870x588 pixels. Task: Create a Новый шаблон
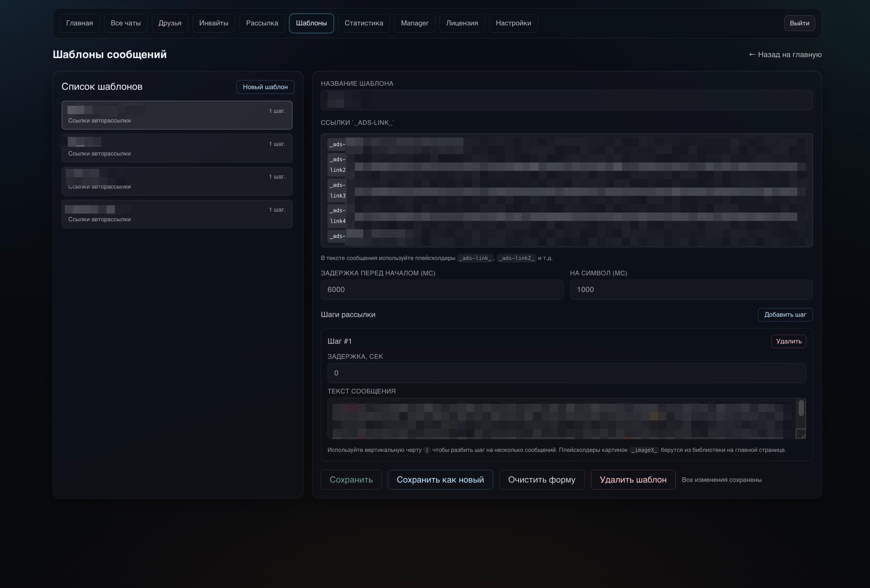tap(265, 87)
